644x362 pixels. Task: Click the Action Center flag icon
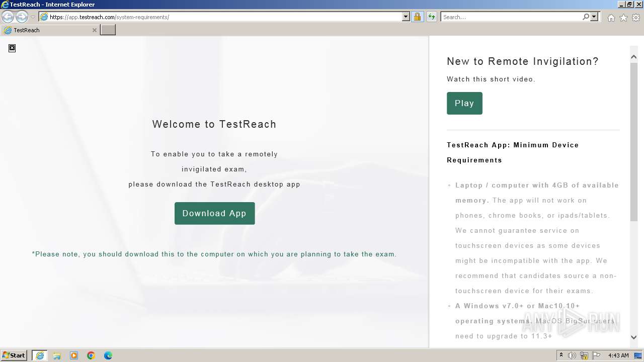596,355
